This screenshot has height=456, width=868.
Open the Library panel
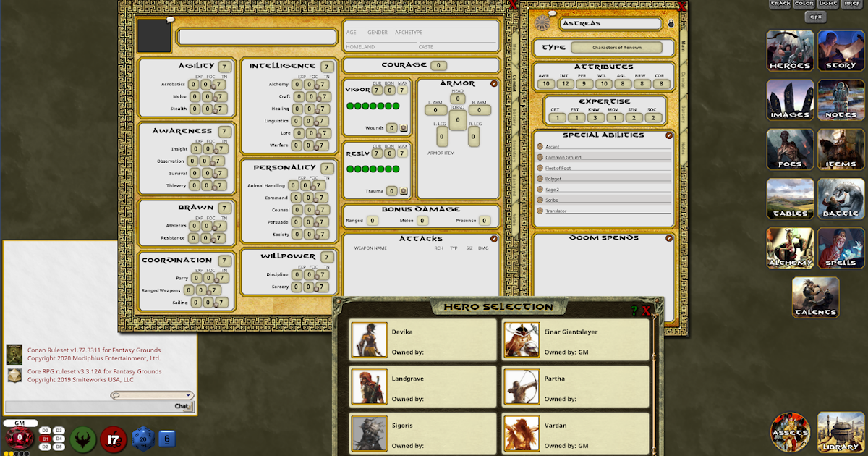(841, 433)
